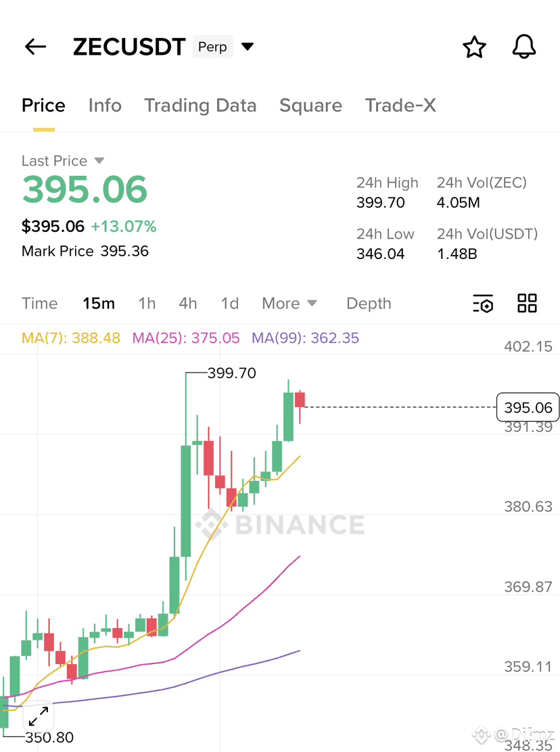The image size is (560, 752).
Task: Expand the More timeframes dropdown
Action: coord(289,304)
